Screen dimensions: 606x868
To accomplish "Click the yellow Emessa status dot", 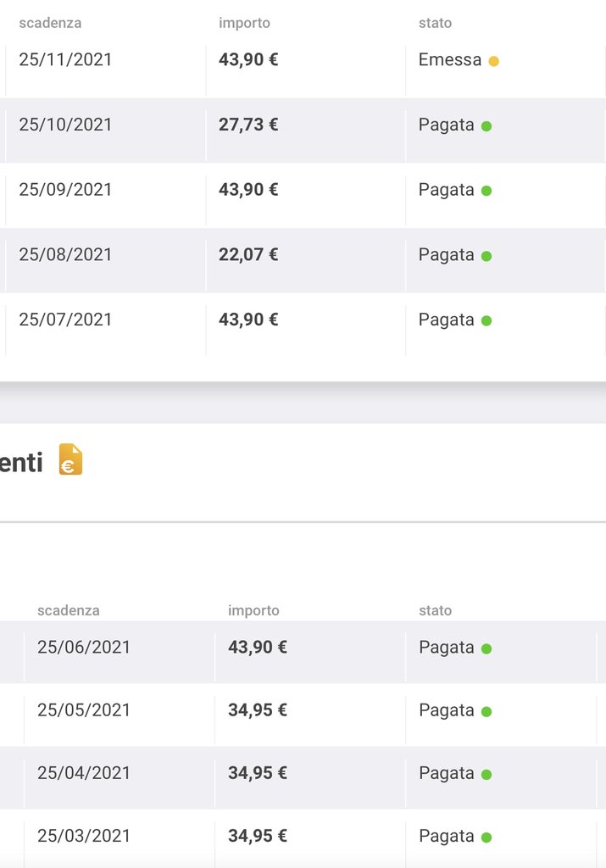I will pos(493,61).
